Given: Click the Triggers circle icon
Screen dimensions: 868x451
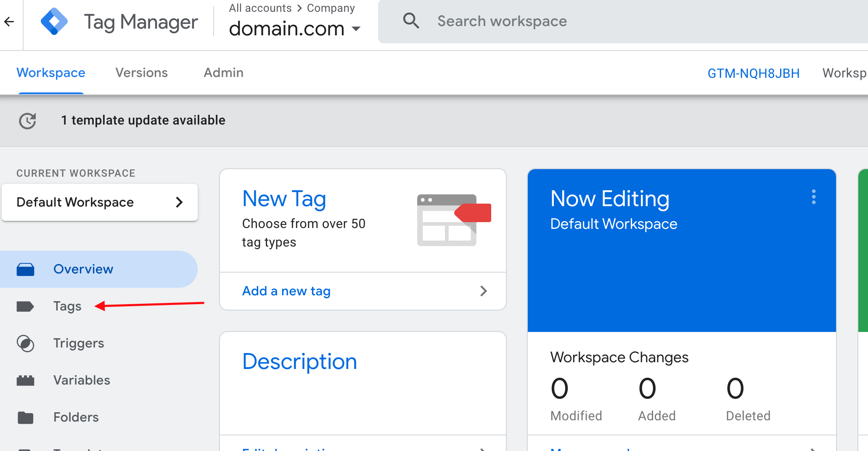Looking at the screenshot, I should [25, 343].
